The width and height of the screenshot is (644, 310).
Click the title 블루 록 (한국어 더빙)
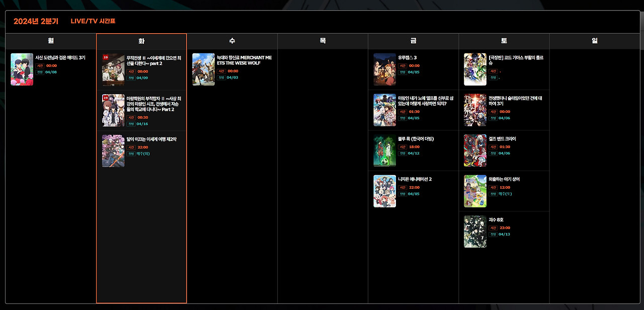416,139
